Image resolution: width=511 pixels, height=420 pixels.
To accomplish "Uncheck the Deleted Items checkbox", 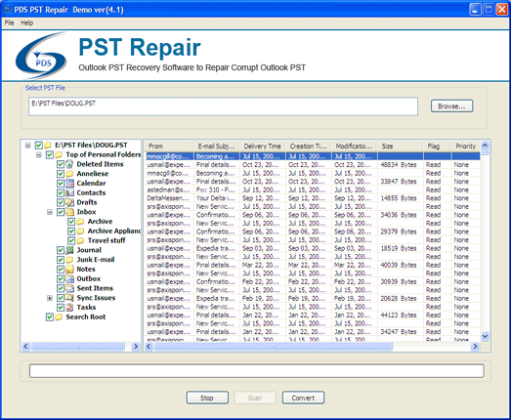I will [x=61, y=164].
